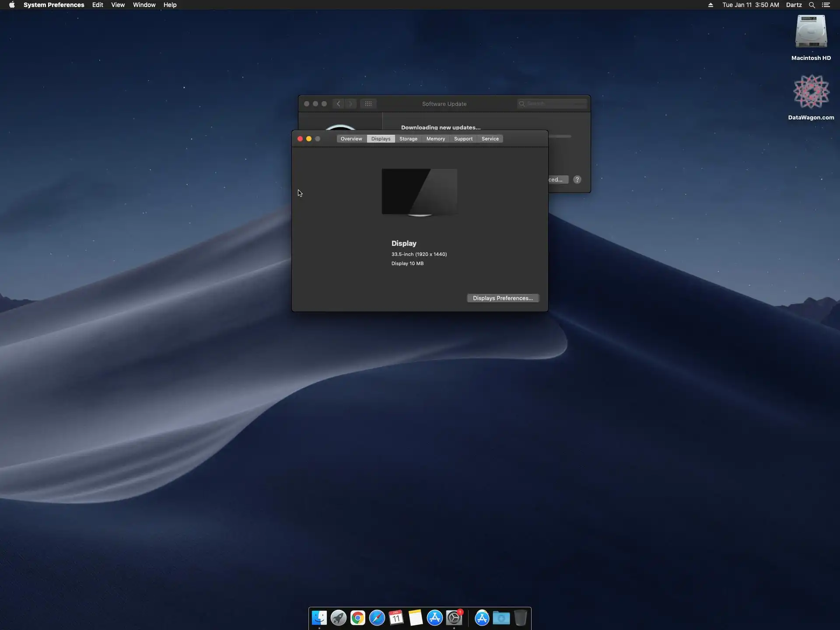Screen dimensions: 840x630
Task: Switch to the Memory tab
Action: [435, 139]
